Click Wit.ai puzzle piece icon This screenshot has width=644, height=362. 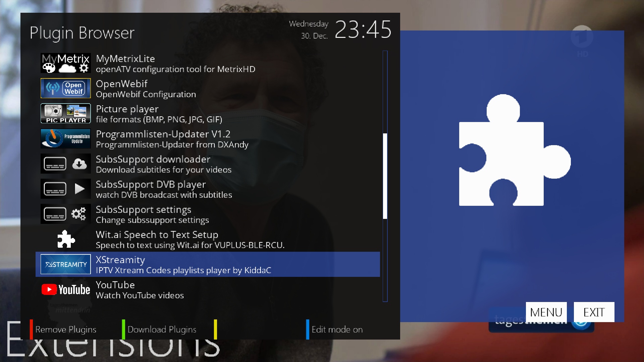[66, 239]
